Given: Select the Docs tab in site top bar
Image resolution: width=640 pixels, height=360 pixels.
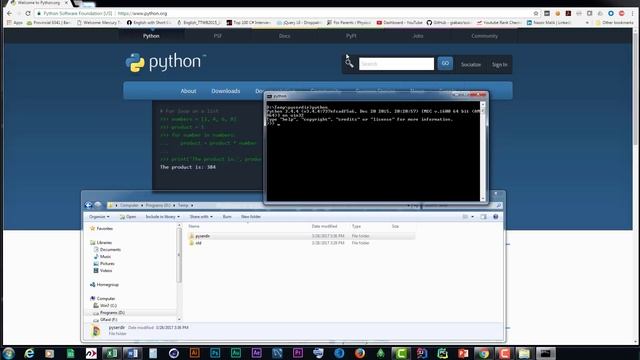Looking at the screenshot, I should point(284,36).
